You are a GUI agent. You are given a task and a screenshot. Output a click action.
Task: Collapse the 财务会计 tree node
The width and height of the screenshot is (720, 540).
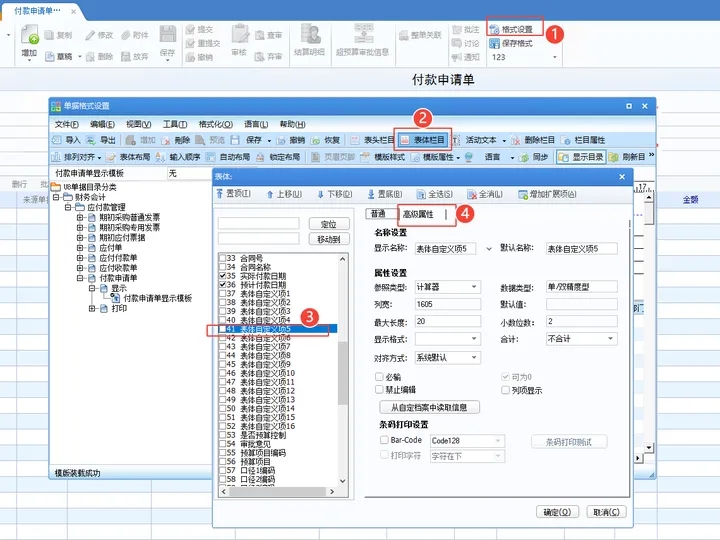tap(56, 197)
